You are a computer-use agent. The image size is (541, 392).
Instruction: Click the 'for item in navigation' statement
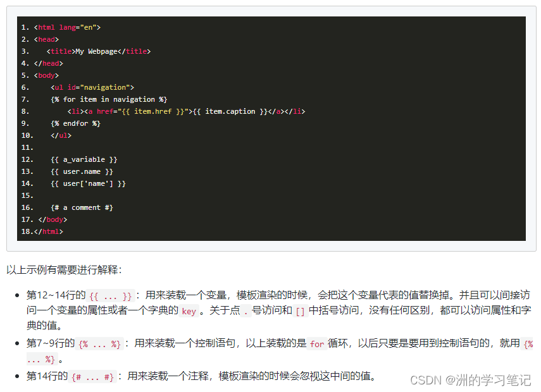[x=109, y=99]
